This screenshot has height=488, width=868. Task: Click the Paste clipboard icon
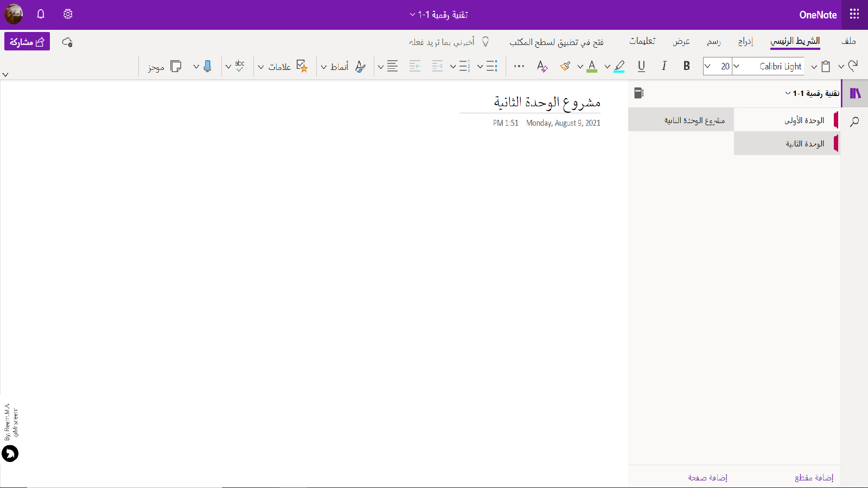(x=826, y=66)
